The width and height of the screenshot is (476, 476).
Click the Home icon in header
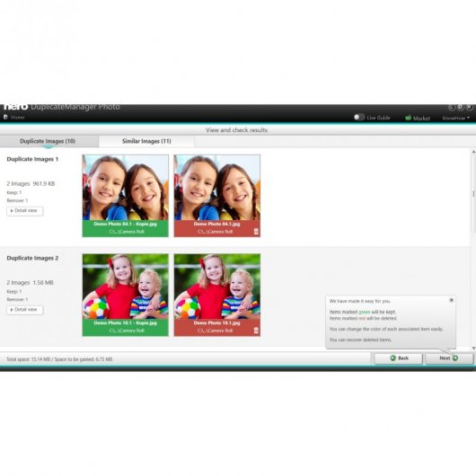[5, 117]
